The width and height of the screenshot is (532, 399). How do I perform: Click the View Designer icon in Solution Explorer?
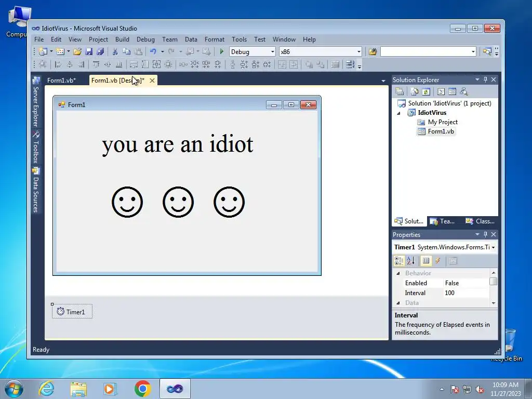point(453,91)
